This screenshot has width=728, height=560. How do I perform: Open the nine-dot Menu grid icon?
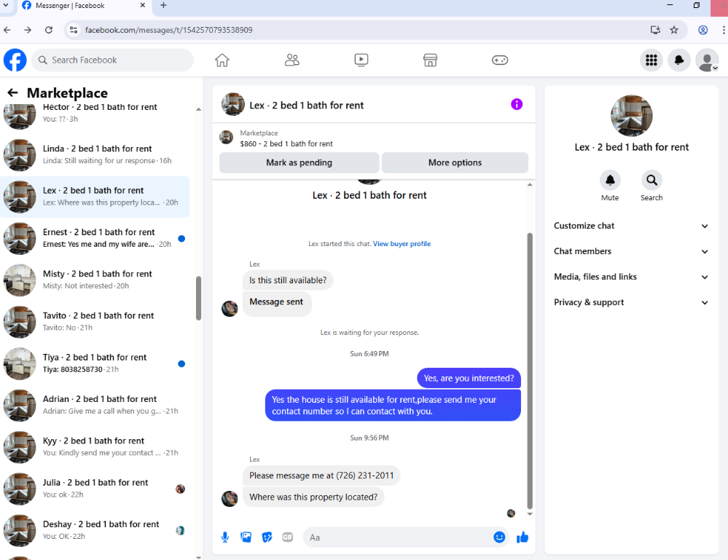tap(651, 60)
